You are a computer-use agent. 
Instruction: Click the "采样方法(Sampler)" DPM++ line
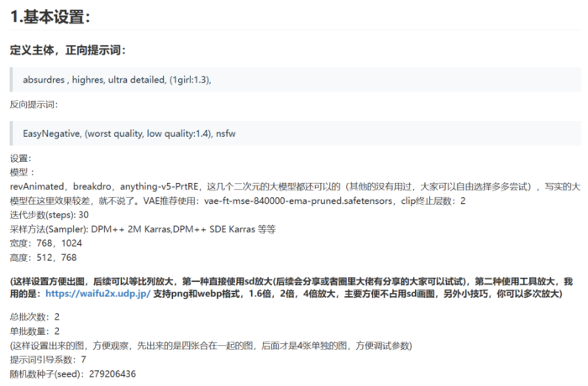click(143, 229)
